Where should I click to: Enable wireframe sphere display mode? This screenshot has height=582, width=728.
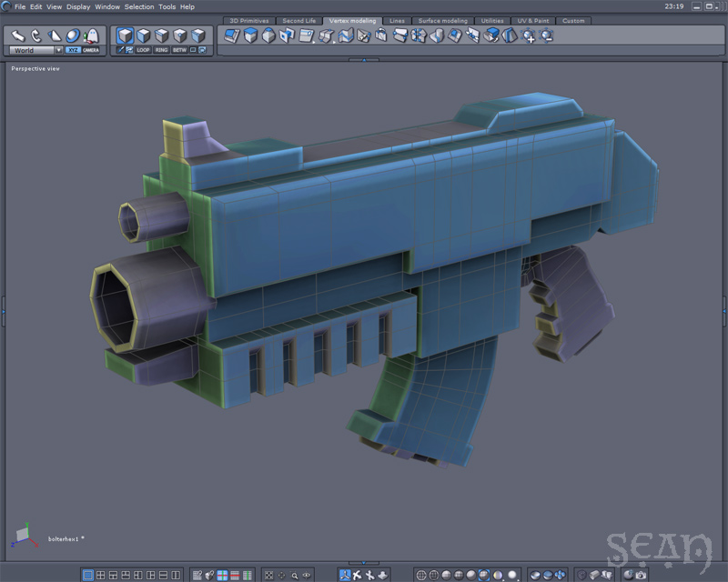click(x=421, y=576)
